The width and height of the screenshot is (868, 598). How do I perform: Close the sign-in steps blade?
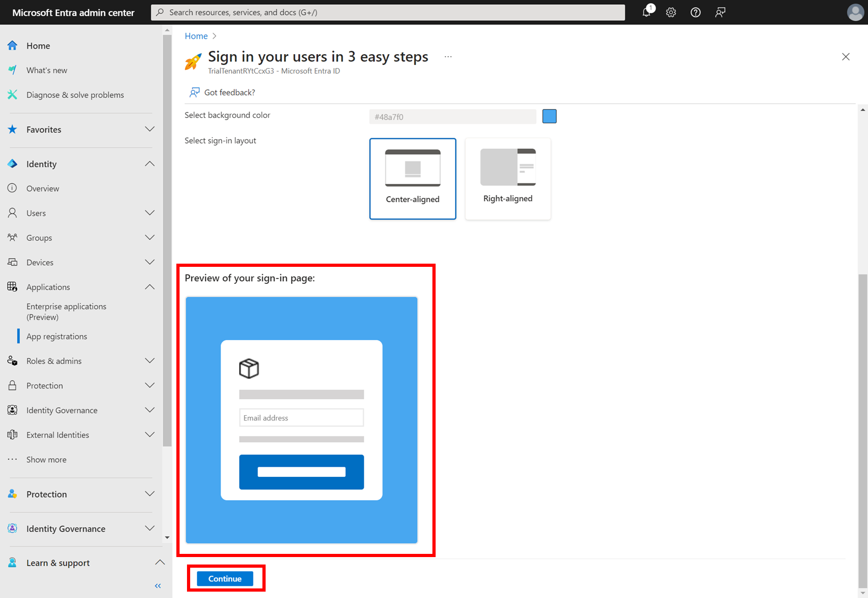tap(846, 57)
